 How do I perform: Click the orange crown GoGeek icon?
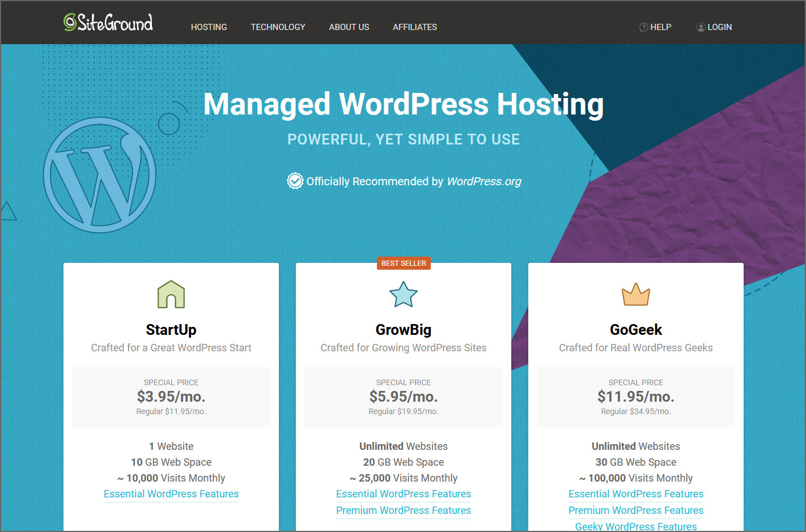pos(636,295)
